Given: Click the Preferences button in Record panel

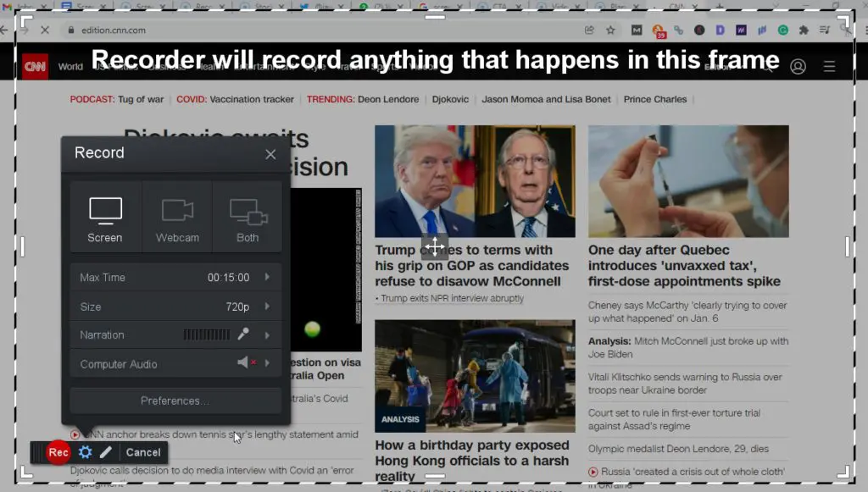Looking at the screenshot, I should [x=175, y=400].
